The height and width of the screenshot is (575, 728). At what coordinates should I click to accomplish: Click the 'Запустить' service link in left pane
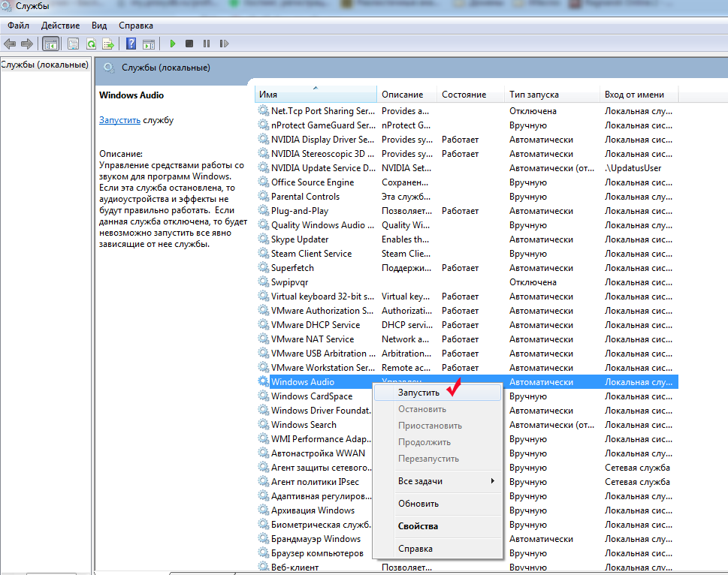tap(119, 120)
